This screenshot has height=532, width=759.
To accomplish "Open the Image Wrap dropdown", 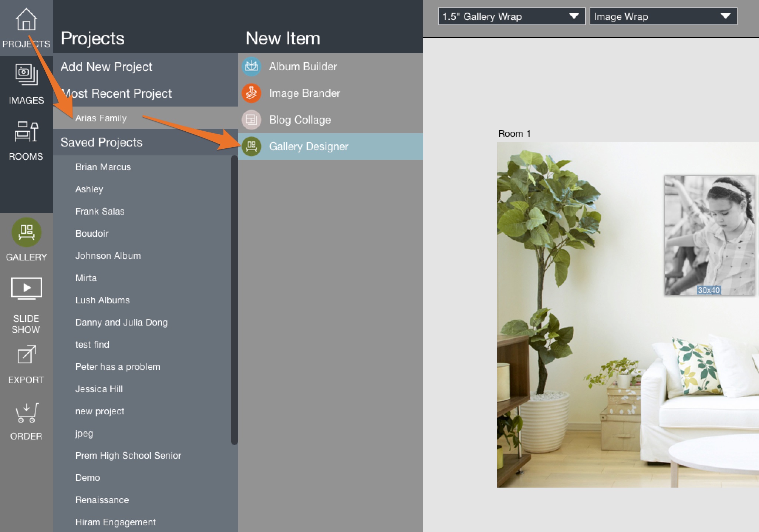I will [x=663, y=17].
